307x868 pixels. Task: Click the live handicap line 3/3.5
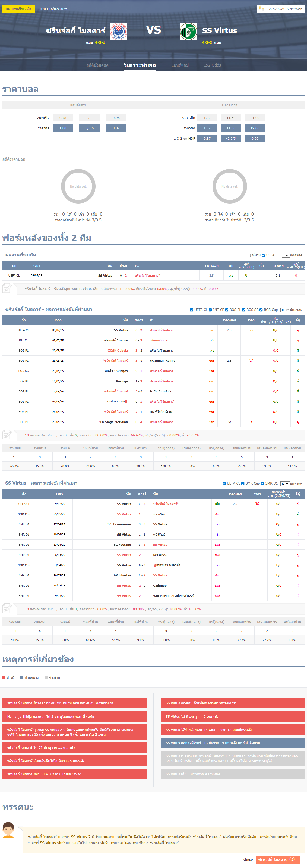[89, 128]
